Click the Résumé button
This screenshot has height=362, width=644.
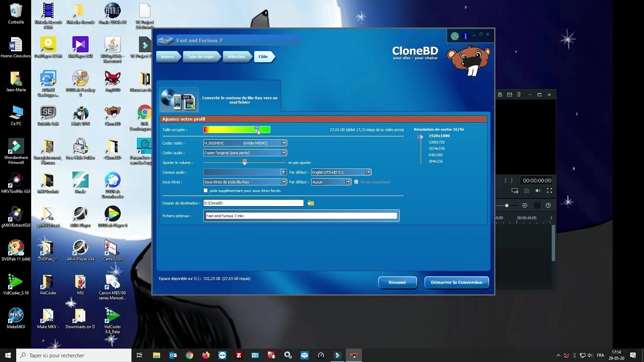coord(397,283)
